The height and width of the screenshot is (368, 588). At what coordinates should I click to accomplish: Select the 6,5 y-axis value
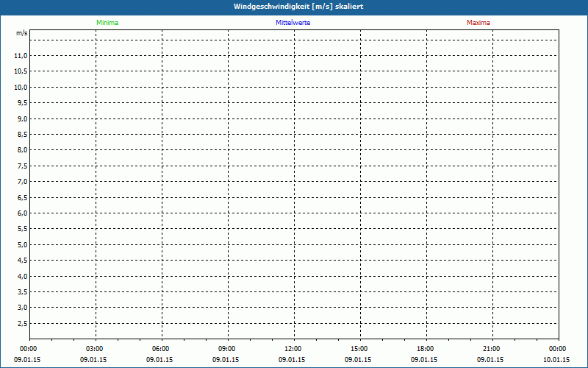(23, 197)
